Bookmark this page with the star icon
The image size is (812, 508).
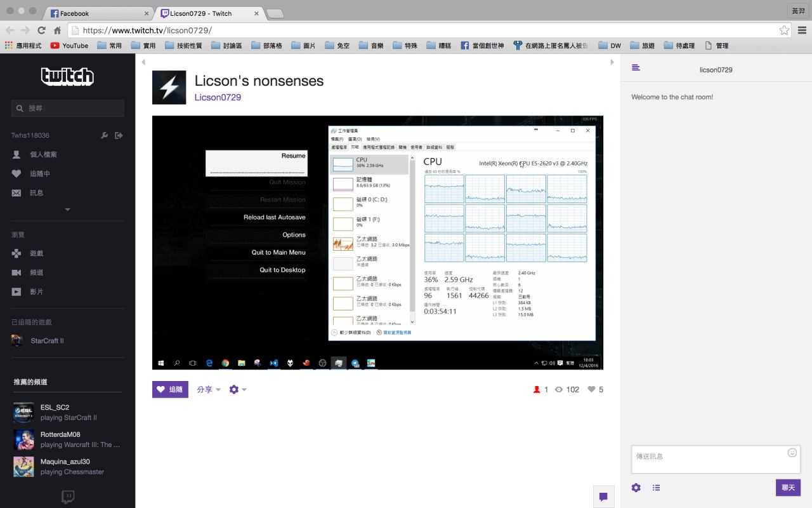[785, 30]
